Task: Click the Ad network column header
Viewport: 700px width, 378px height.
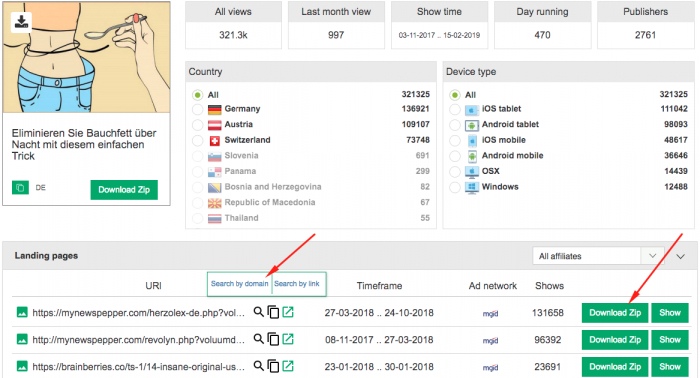Action: [x=493, y=286]
